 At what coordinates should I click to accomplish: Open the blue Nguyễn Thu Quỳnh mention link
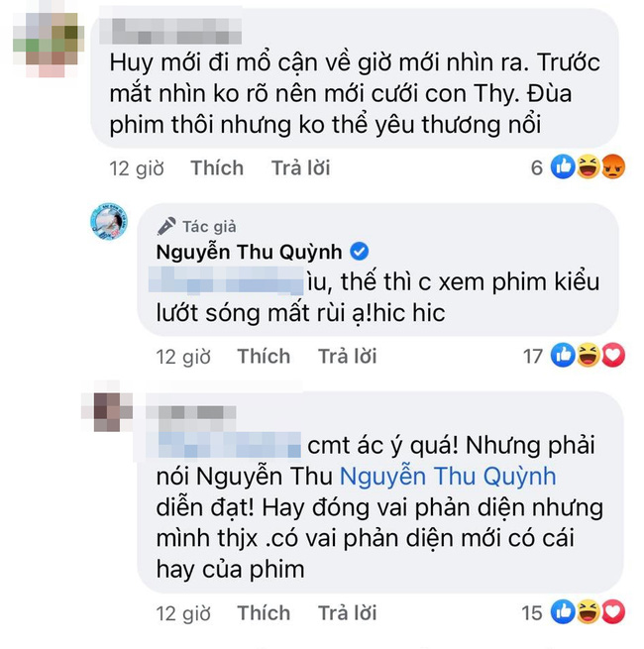click(x=448, y=477)
